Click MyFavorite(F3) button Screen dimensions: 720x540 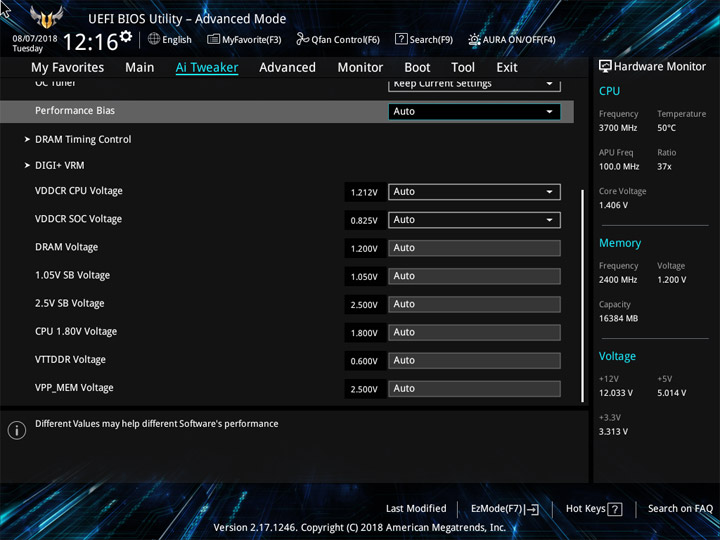[x=244, y=39]
